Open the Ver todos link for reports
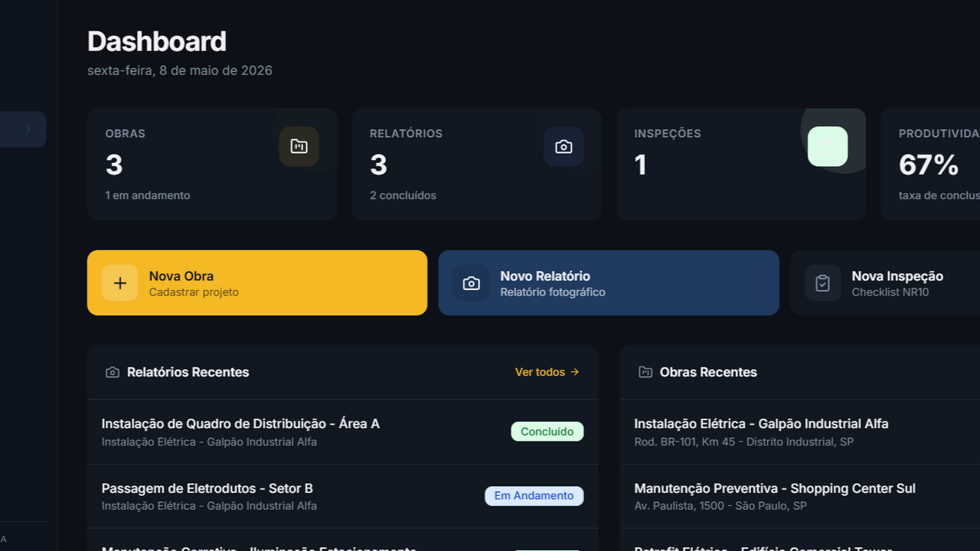 coord(547,372)
